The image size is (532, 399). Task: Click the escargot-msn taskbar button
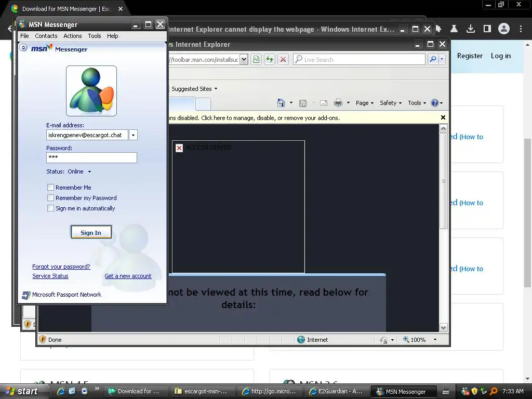pyautogui.click(x=202, y=391)
